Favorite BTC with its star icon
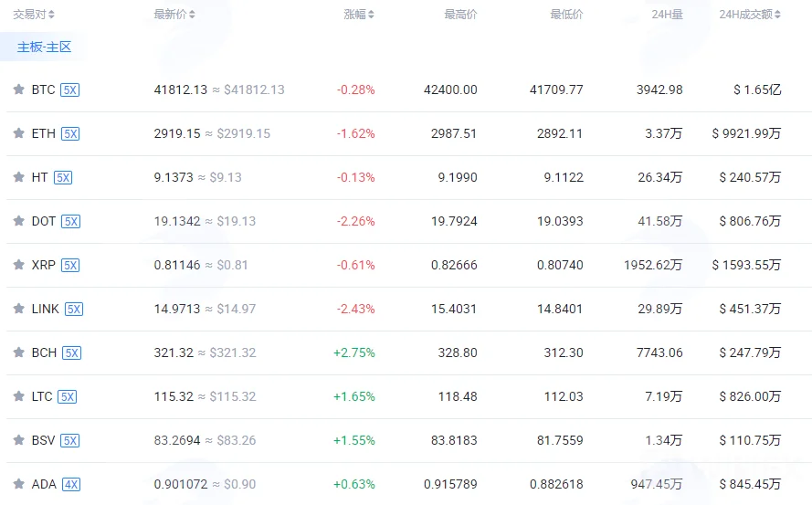The height and width of the screenshot is (505, 812). (18, 89)
